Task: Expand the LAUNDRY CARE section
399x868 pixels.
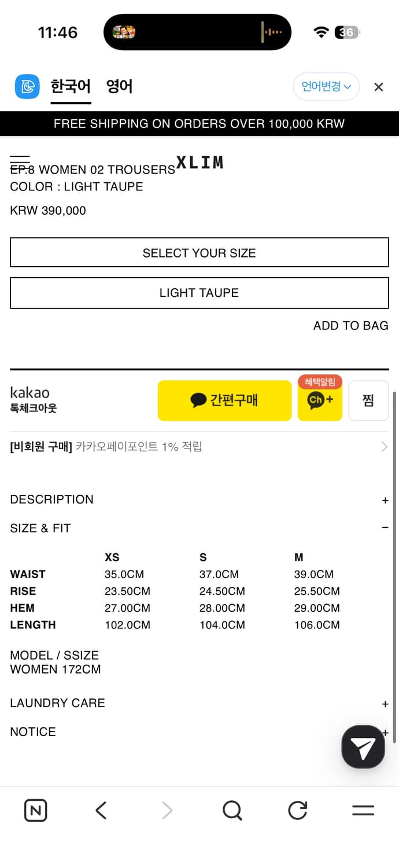Action: click(x=385, y=704)
